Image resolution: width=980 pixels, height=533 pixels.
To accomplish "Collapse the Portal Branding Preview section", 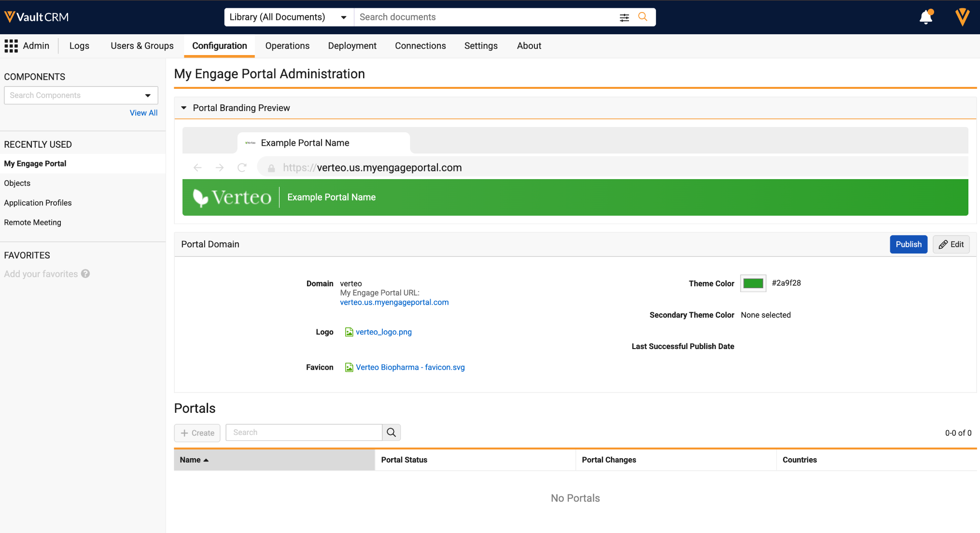I will click(x=184, y=108).
